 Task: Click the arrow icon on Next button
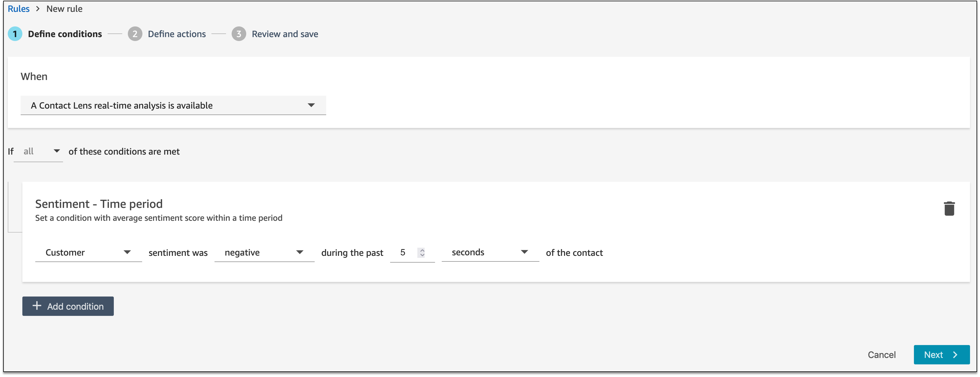[955, 355]
